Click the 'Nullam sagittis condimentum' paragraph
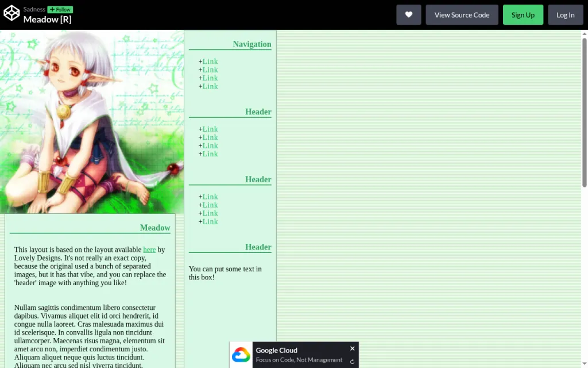Screen dimensions: 588x368 89,336
